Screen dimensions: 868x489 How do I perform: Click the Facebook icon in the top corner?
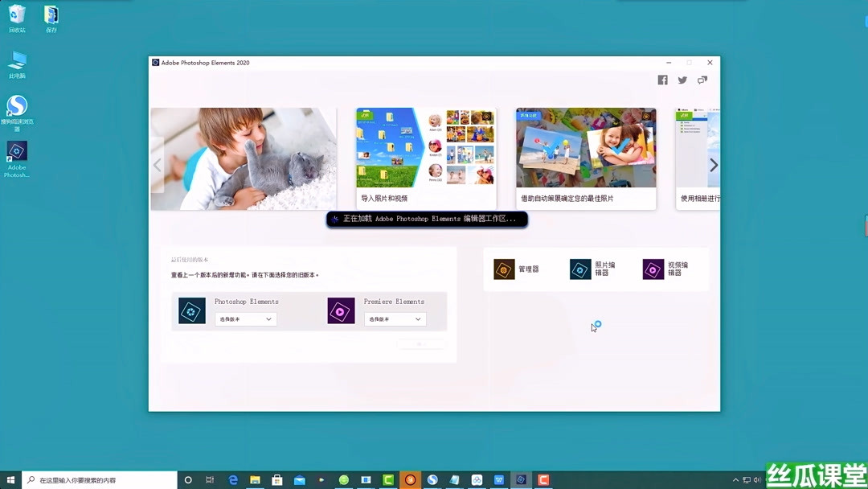(662, 80)
